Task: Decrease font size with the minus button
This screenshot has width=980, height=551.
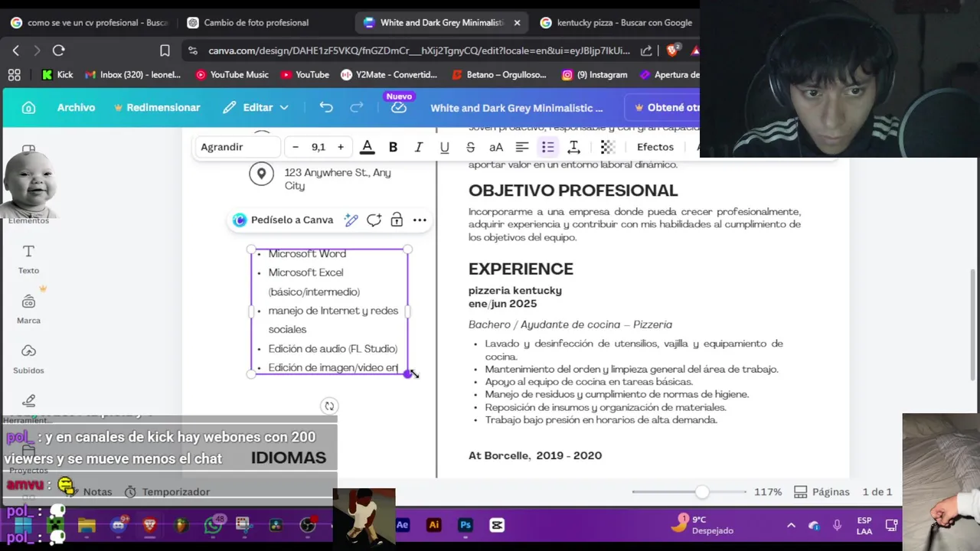Action: pos(296,147)
